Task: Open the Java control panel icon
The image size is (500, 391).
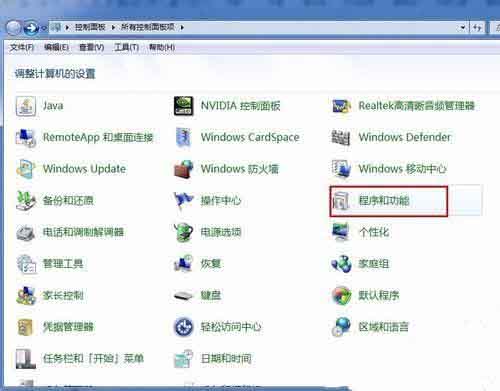Action: 26,106
